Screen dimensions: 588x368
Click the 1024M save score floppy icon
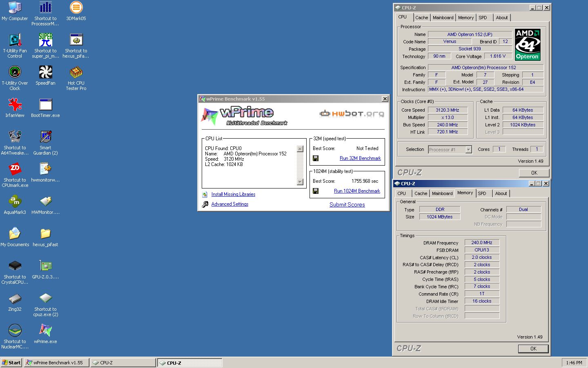click(x=316, y=191)
